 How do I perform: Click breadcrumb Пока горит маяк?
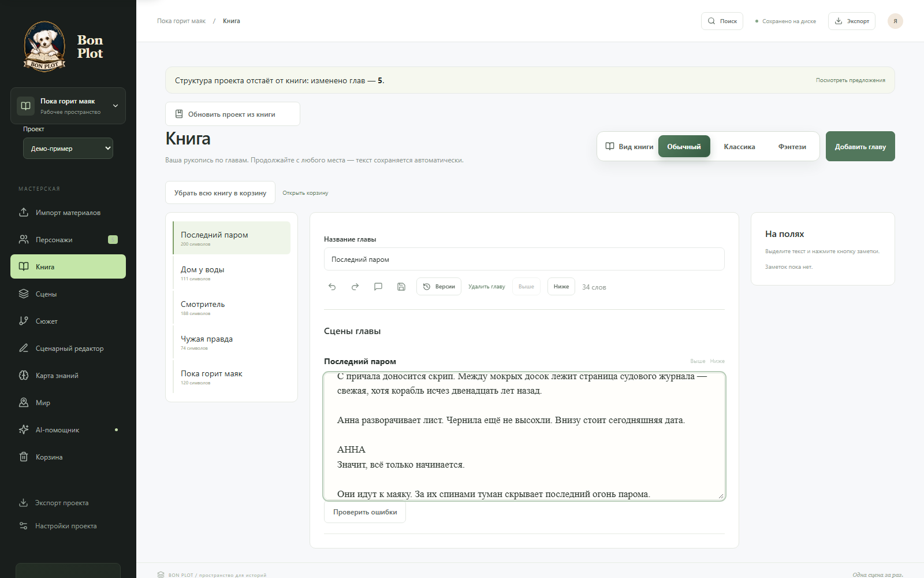pos(181,21)
